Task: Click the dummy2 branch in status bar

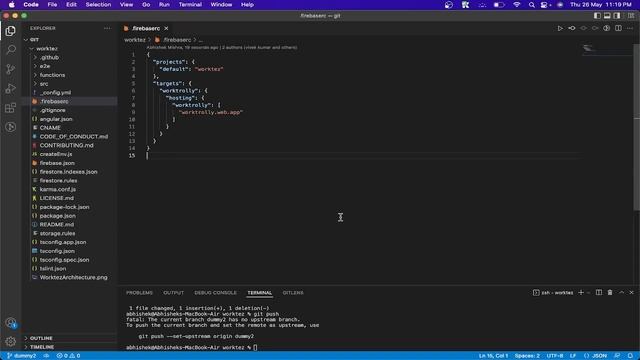Action: (x=22, y=356)
